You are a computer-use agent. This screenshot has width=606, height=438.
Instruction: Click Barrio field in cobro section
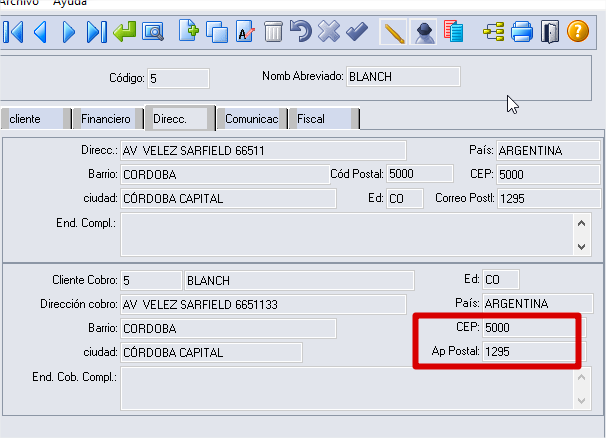(228, 328)
